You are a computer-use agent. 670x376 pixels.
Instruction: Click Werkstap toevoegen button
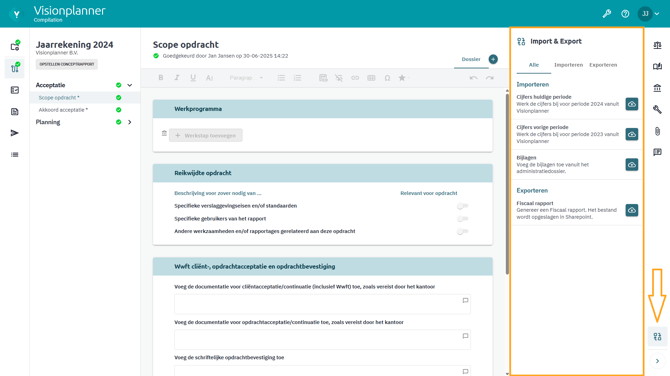point(206,135)
